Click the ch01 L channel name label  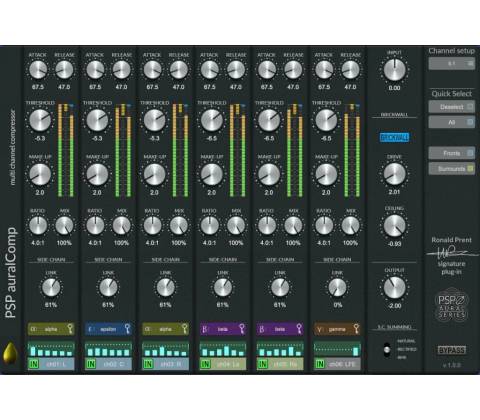(x=57, y=364)
